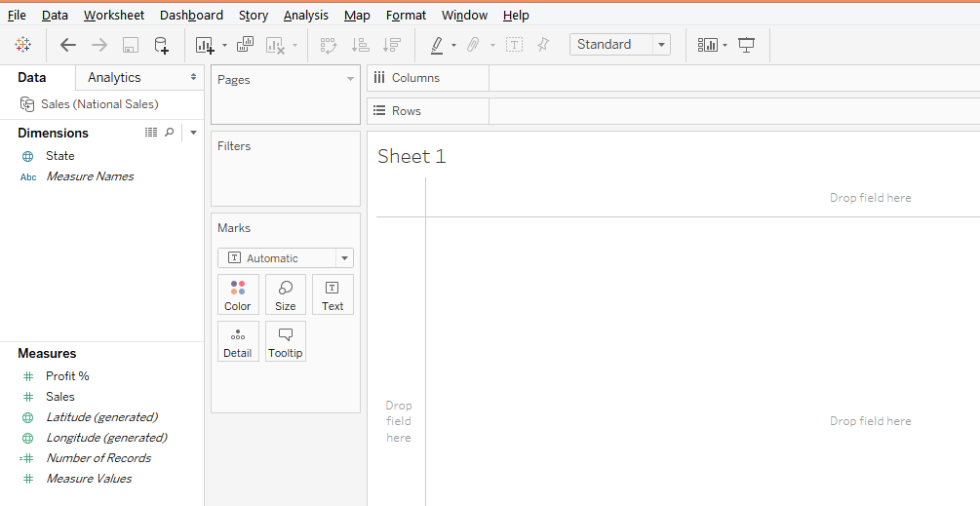Open the Show/hide cards dropdown arrow
The width and height of the screenshot is (980, 506).
[x=725, y=45]
